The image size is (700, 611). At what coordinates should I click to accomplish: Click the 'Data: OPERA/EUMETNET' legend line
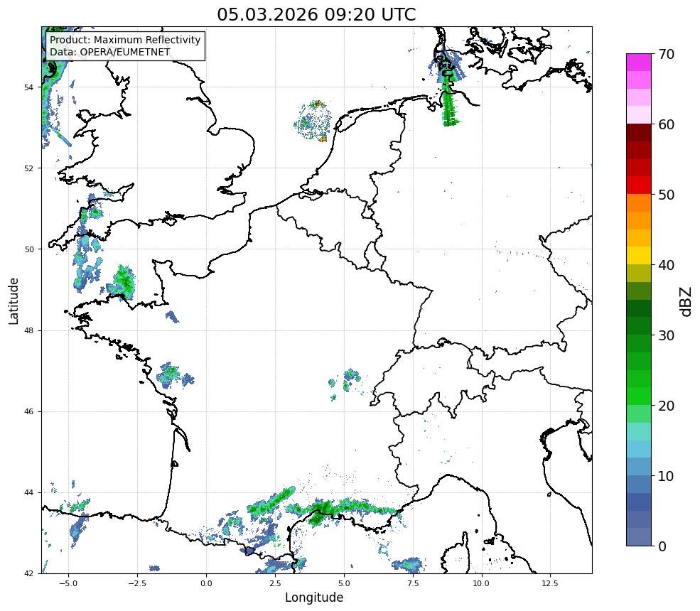[110, 52]
